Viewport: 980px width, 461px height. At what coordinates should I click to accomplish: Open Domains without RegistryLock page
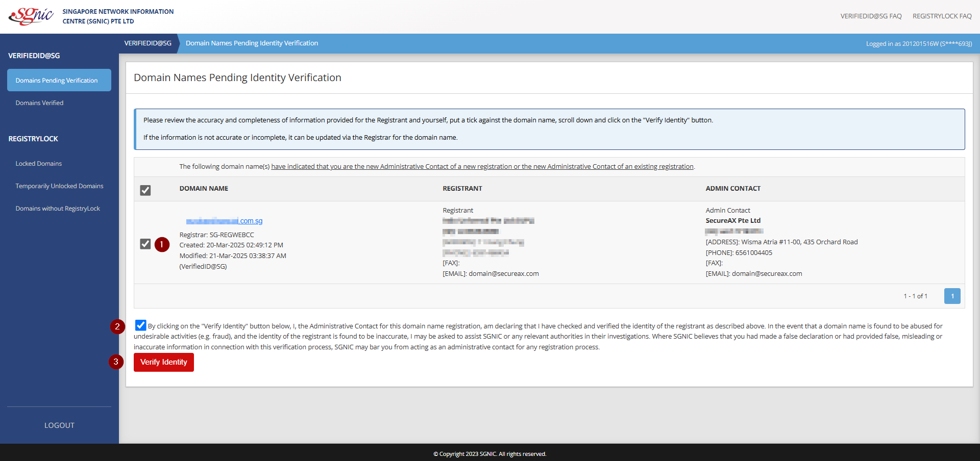point(58,209)
